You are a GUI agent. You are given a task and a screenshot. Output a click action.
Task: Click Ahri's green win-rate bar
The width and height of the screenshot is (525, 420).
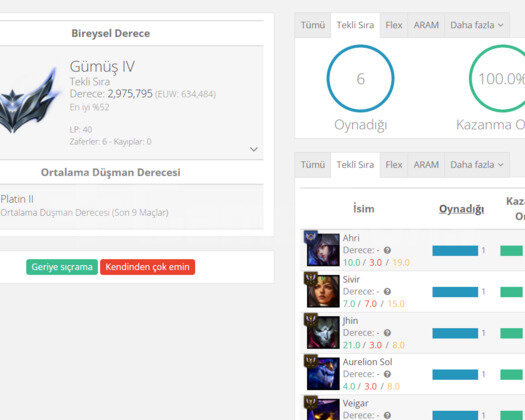511,251
